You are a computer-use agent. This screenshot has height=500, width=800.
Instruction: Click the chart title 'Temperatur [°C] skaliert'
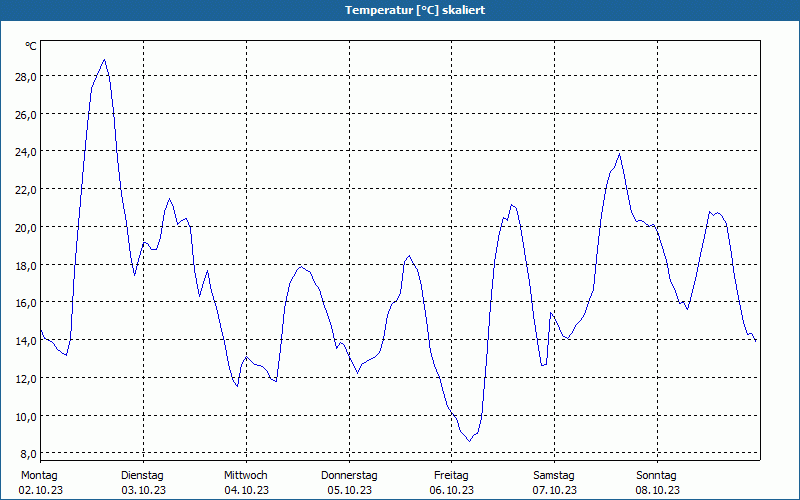click(415, 10)
